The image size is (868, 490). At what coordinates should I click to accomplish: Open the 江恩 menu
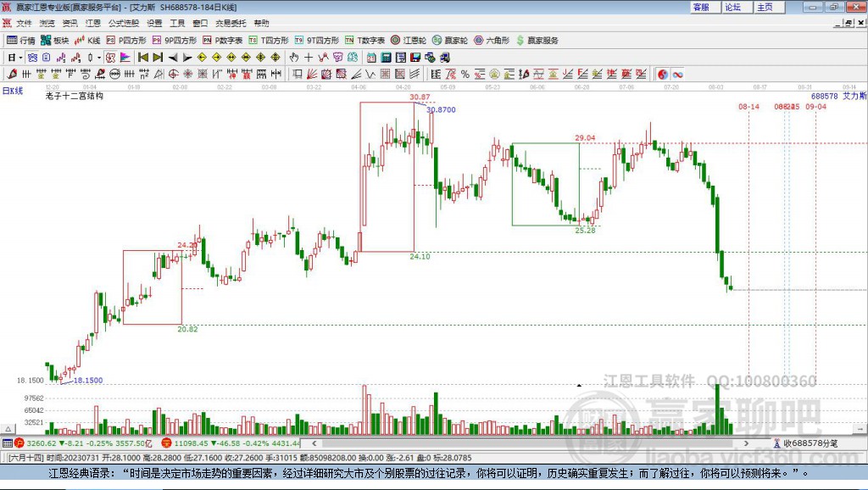(x=93, y=23)
